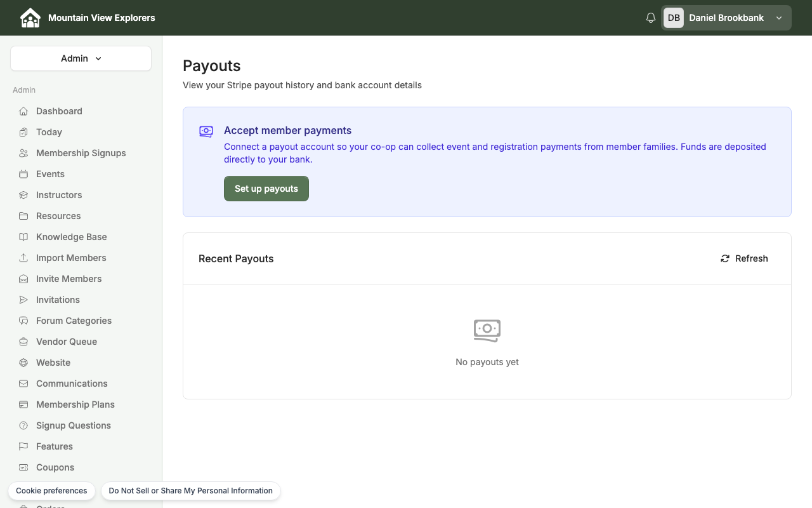Open the Admin role dropdown

pos(81,58)
